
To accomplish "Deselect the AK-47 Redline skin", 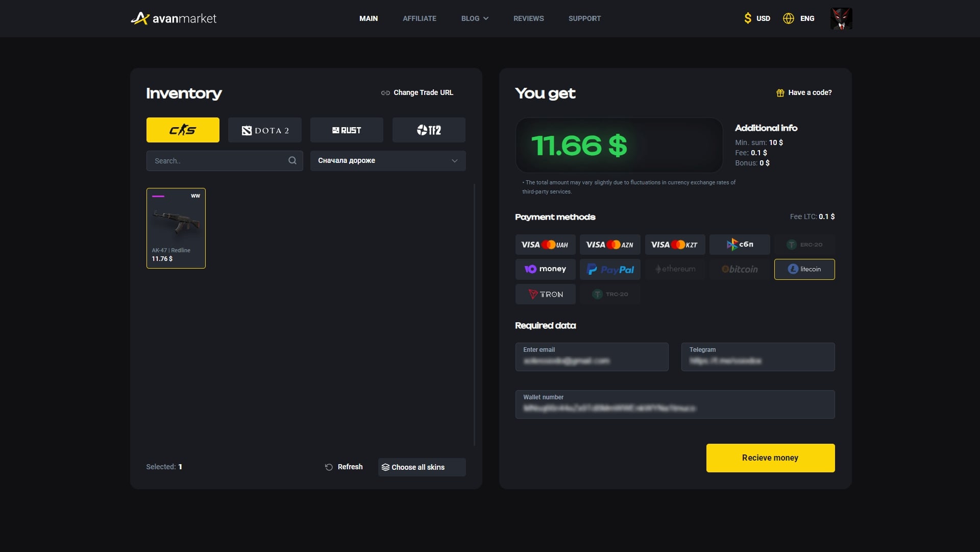I will click(x=176, y=228).
